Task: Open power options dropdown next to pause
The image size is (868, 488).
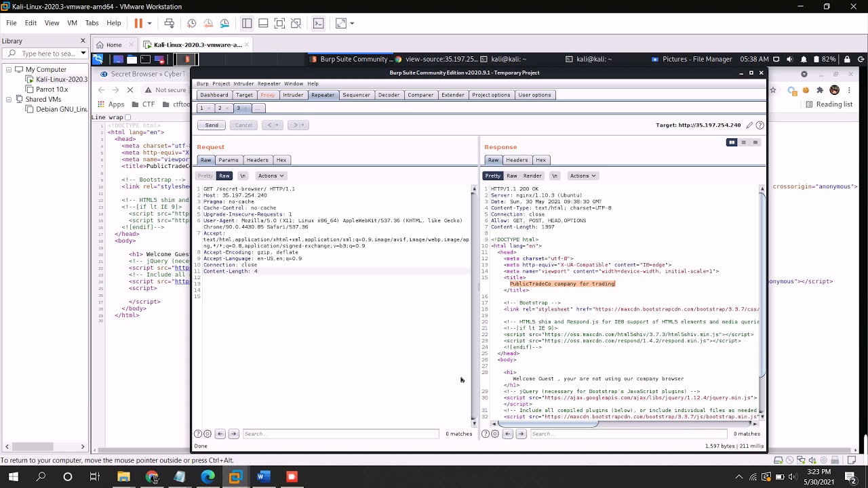Action: click(149, 23)
